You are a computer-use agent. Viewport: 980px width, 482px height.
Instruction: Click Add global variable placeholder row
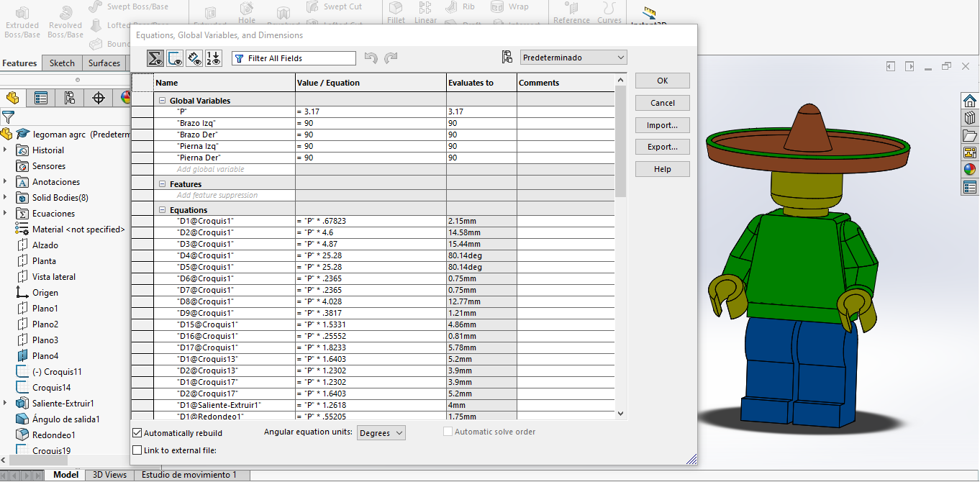point(210,169)
